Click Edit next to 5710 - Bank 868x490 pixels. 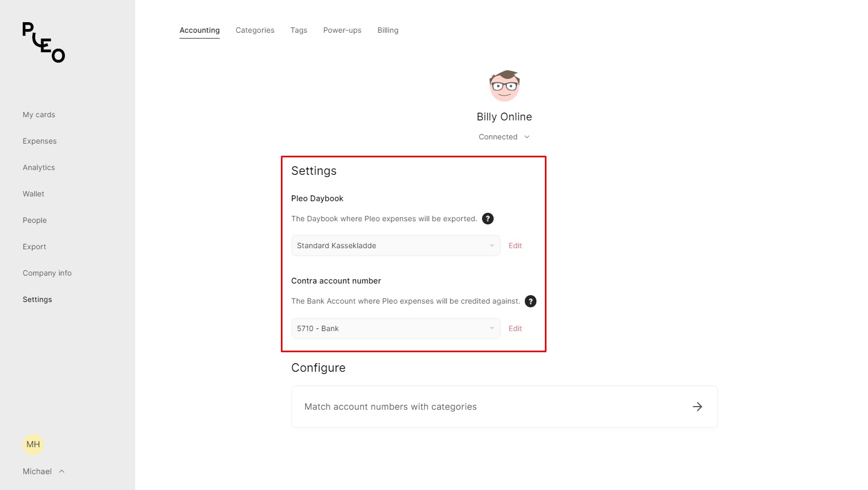pos(515,328)
